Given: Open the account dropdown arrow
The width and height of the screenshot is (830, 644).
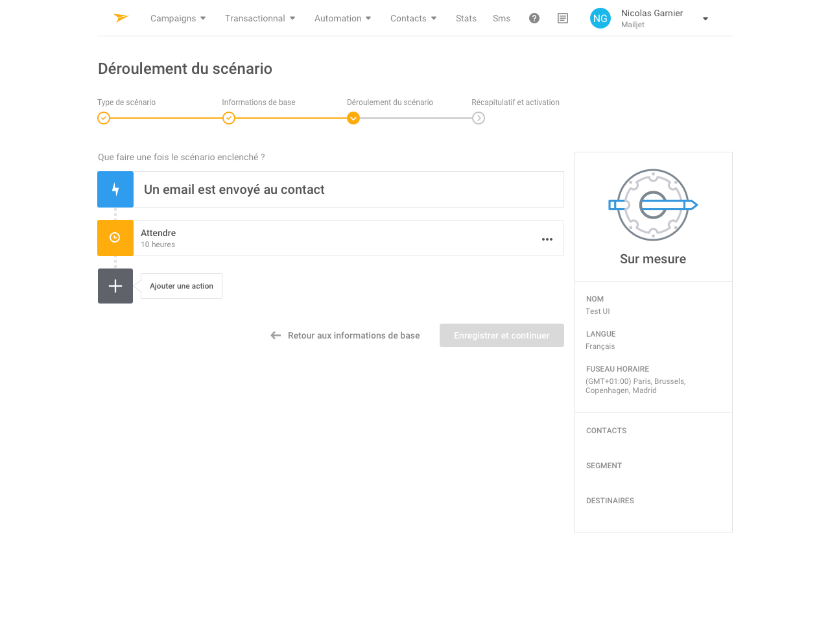Looking at the screenshot, I should click(x=705, y=19).
